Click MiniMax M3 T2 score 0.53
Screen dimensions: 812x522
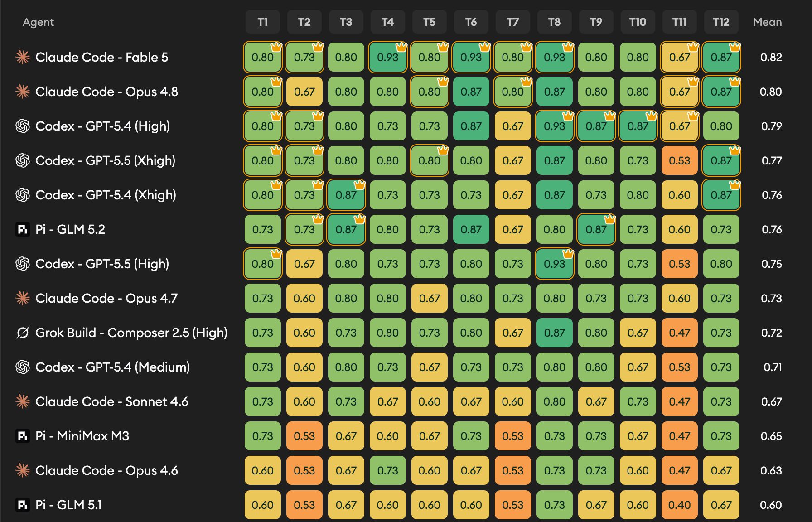coord(304,436)
